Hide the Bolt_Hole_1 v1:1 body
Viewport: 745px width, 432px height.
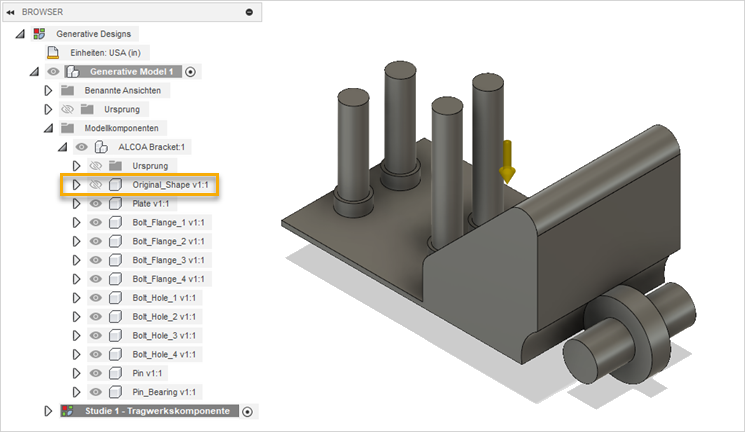[x=96, y=298]
